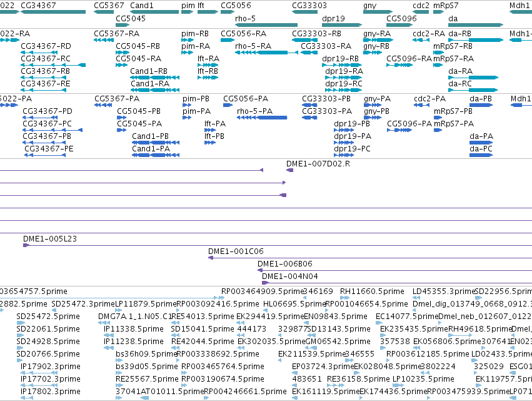
Task: Click protein CG5096-PA
Action: (399, 130)
